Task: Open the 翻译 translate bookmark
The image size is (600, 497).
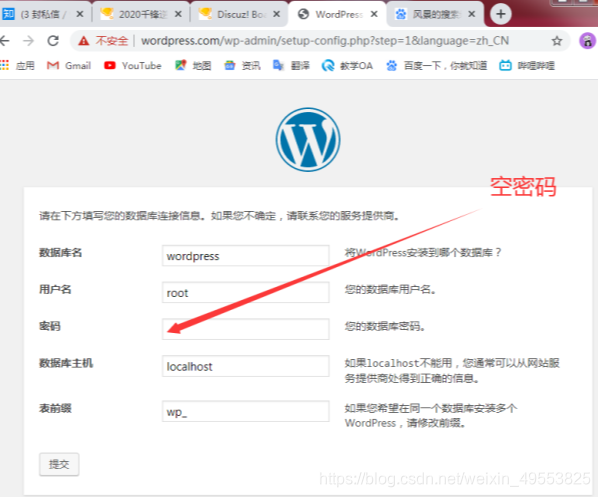Action: (291, 66)
